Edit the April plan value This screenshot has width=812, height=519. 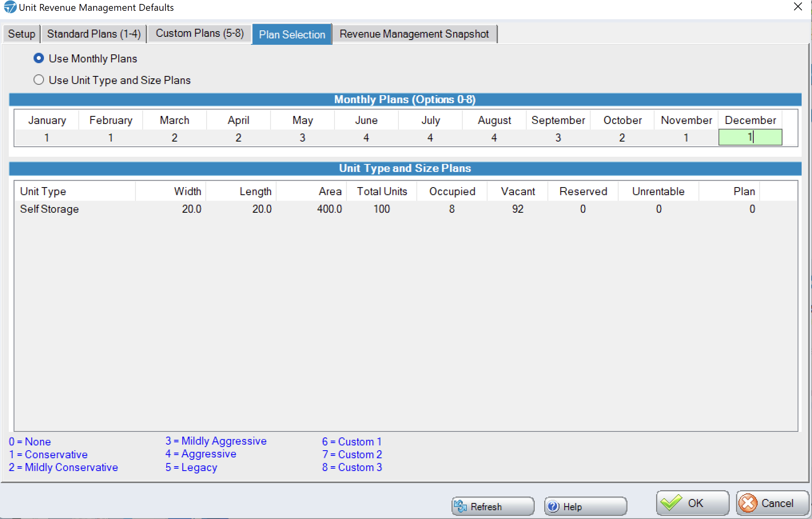(x=239, y=138)
